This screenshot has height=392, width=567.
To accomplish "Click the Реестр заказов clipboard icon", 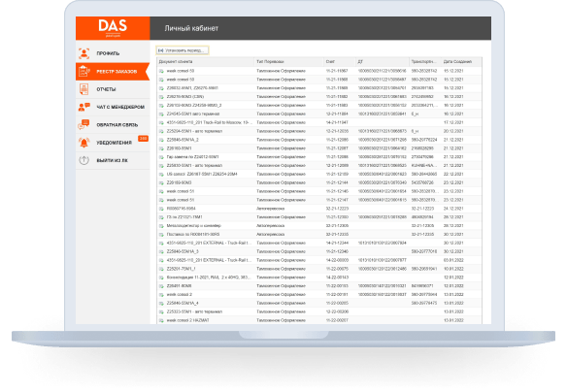I will (x=83, y=71).
